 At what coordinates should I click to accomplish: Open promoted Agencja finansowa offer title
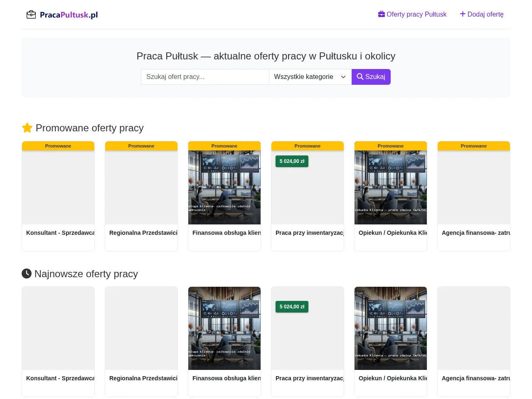coord(476,233)
